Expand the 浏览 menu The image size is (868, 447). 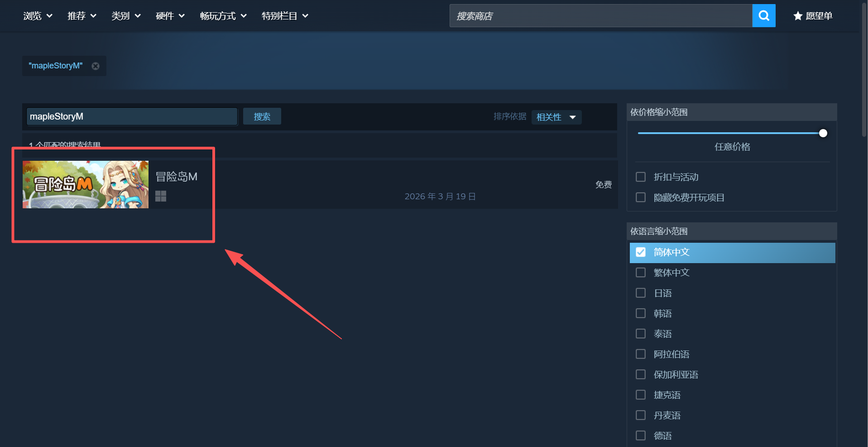click(38, 16)
